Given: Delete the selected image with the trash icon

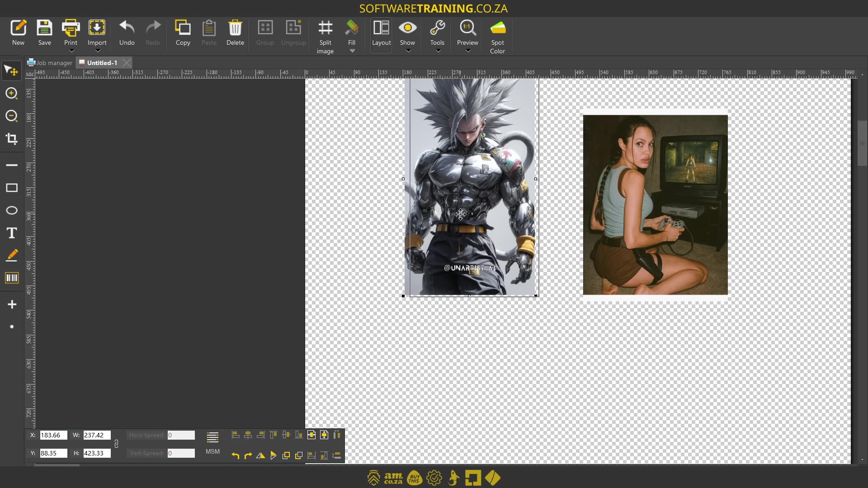Looking at the screenshot, I should [235, 28].
